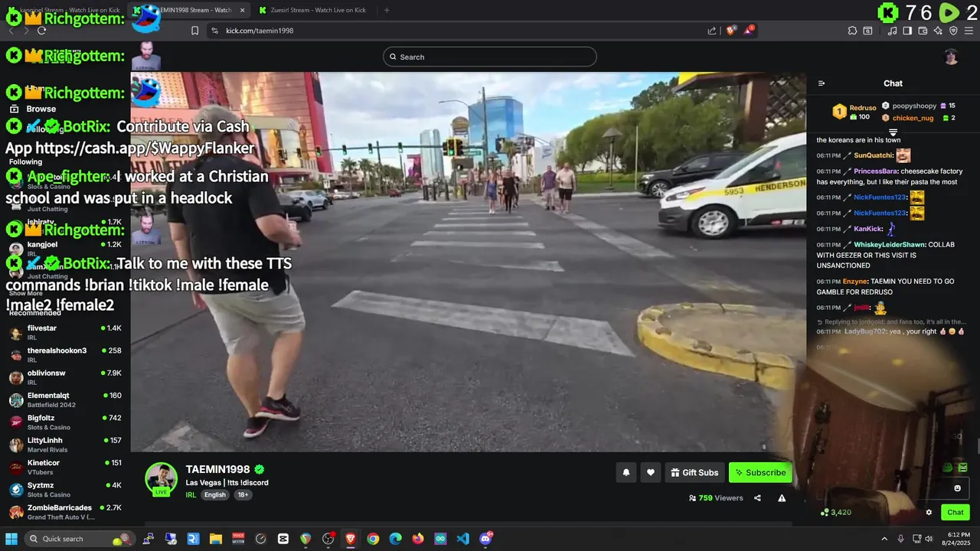Open Microsoft Edge from the taskbar
This screenshot has height=551, width=980.
coord(395,539)
